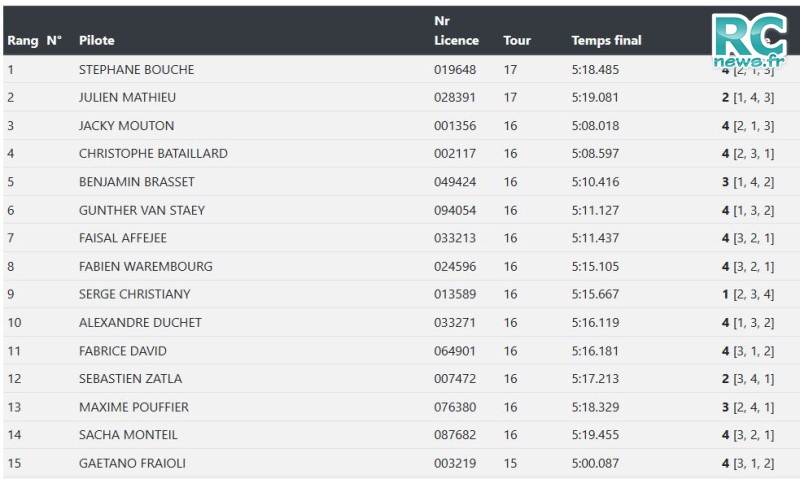Screen dimensions: 800x479
Task: Select pilot FABIEN WAREMBOURG
Action: tap(145, 266)
